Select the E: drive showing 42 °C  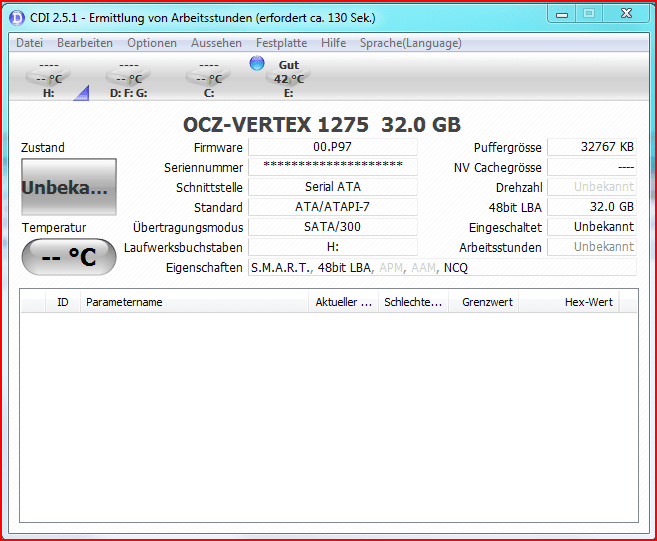point(289,78)
